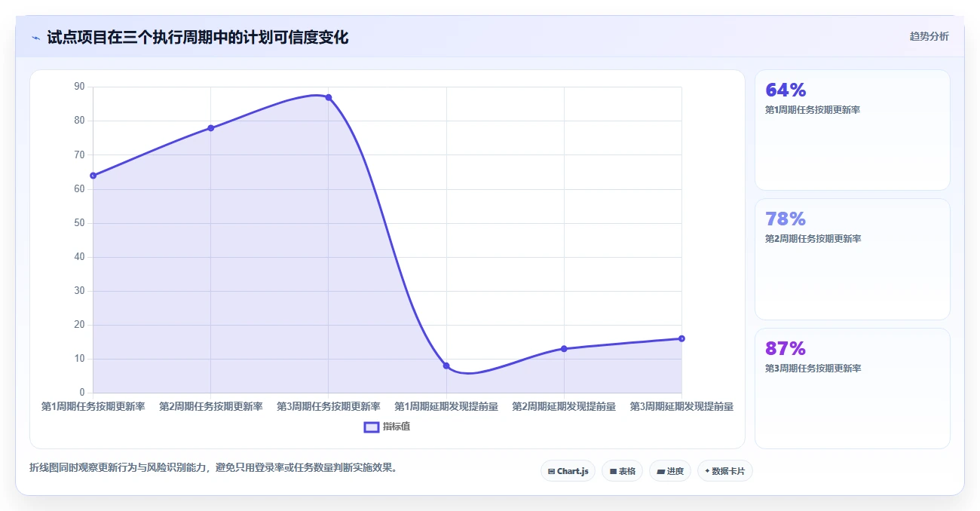This screenshot has height=511, width=980.
Task: Click x-axis label 第1周期任务按期更新率
Action: pos(93,406)
